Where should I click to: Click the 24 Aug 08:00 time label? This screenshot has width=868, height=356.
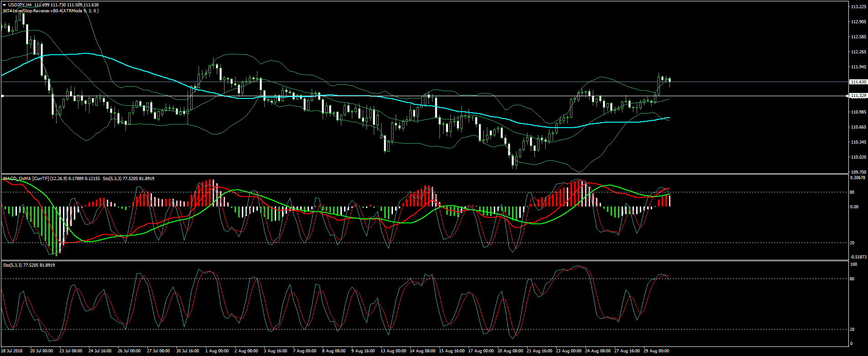598,351
